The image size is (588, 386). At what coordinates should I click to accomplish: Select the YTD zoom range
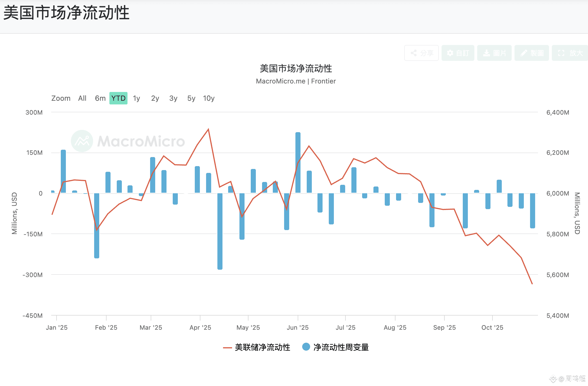118,98
